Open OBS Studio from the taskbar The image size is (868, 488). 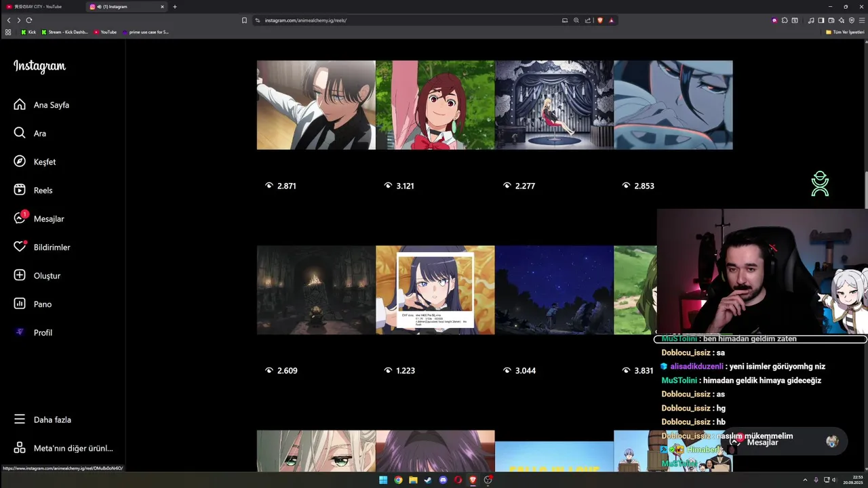pos(488,480)
